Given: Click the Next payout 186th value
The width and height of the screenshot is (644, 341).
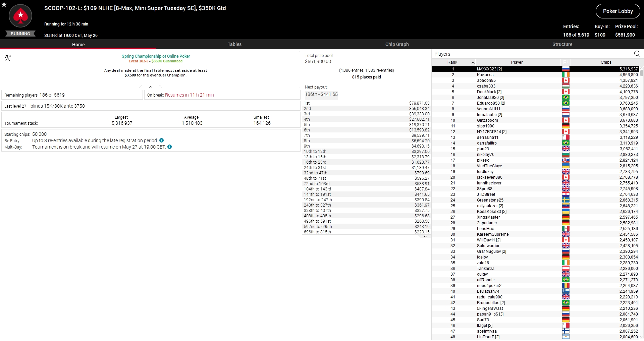Looking at the screenshot, I should pos(321,94).
